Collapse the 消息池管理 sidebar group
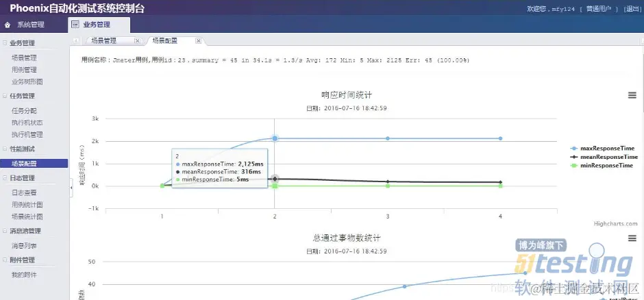The height and width of the screenshot is (300, 644). [5, 231]
